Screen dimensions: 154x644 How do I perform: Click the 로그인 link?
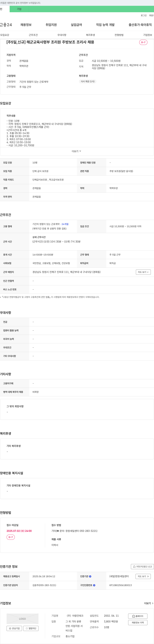(x=144, y=15)
